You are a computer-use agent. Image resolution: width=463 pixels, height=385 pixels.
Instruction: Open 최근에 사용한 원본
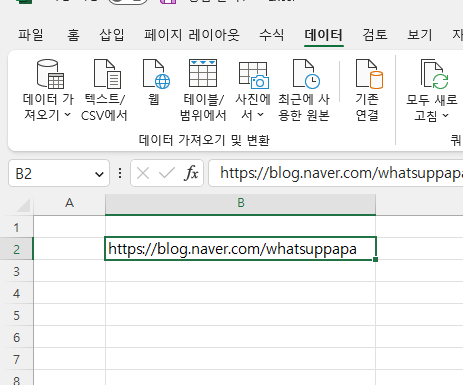304,90
